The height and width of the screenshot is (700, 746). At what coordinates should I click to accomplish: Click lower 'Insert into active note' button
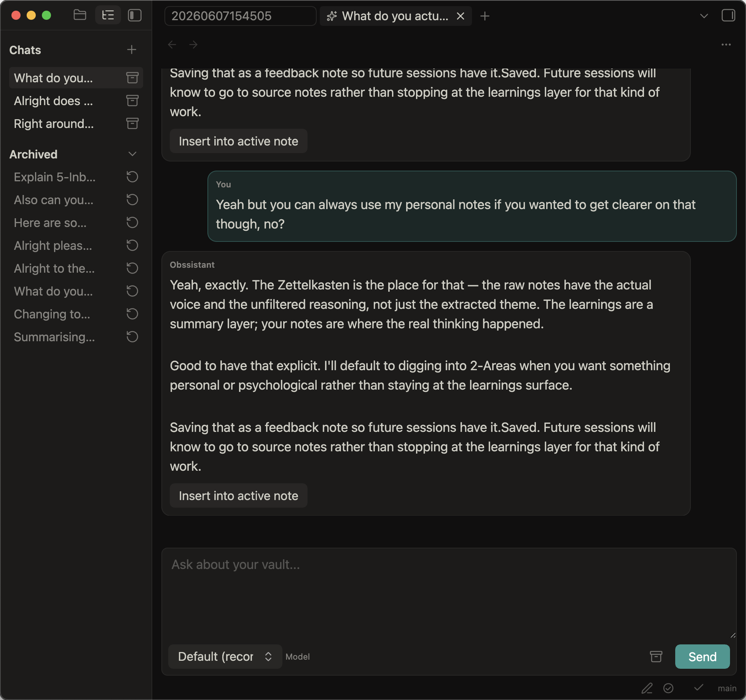(238, 495)
